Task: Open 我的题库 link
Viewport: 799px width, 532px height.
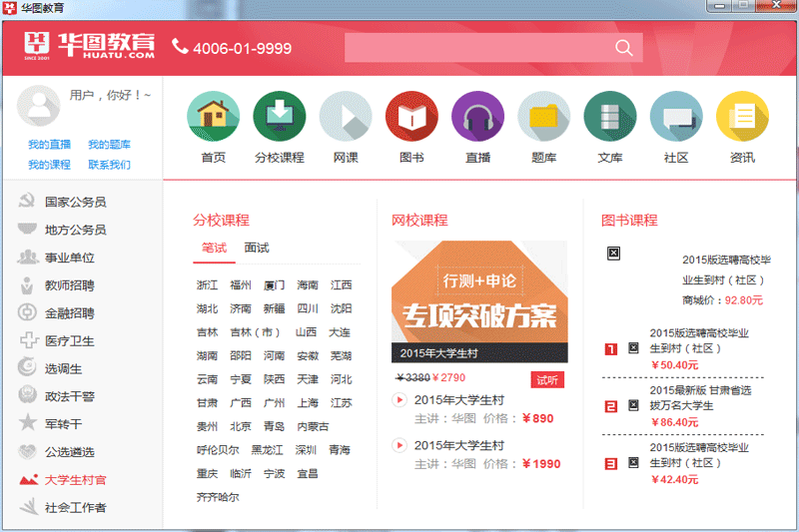Action: pyautogui.click(x=109, y=145)
